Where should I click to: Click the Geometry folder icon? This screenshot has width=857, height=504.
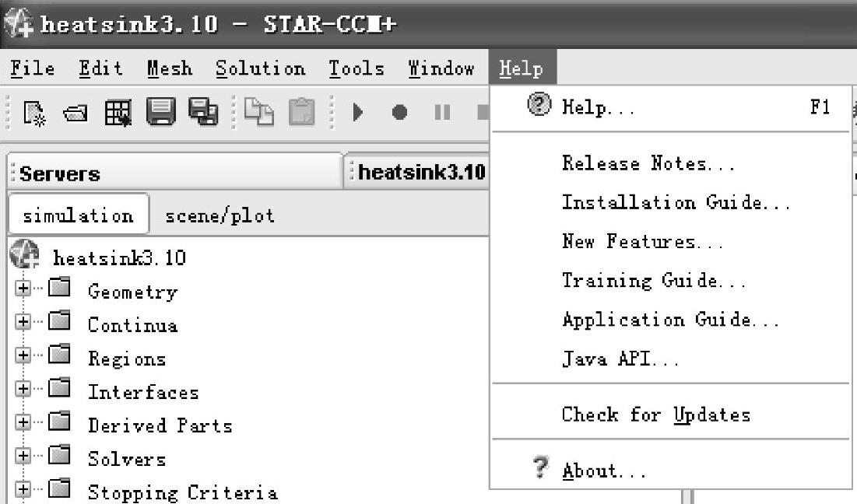point(59,287)
